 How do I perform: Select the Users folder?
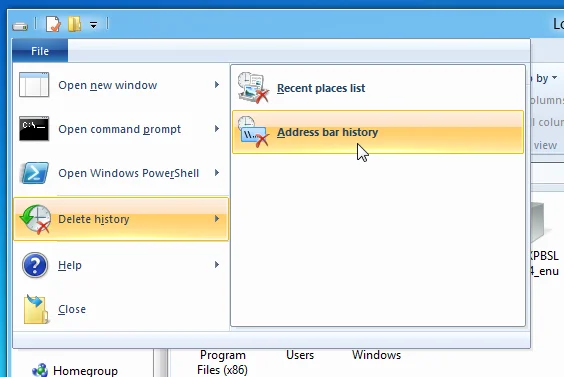pos(300,355)
